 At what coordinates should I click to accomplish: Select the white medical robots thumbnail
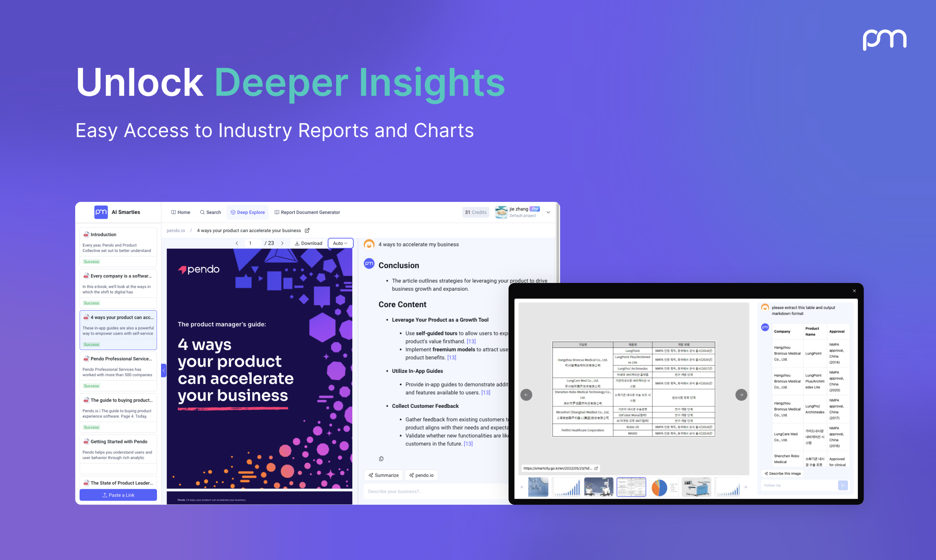(598, 487)
